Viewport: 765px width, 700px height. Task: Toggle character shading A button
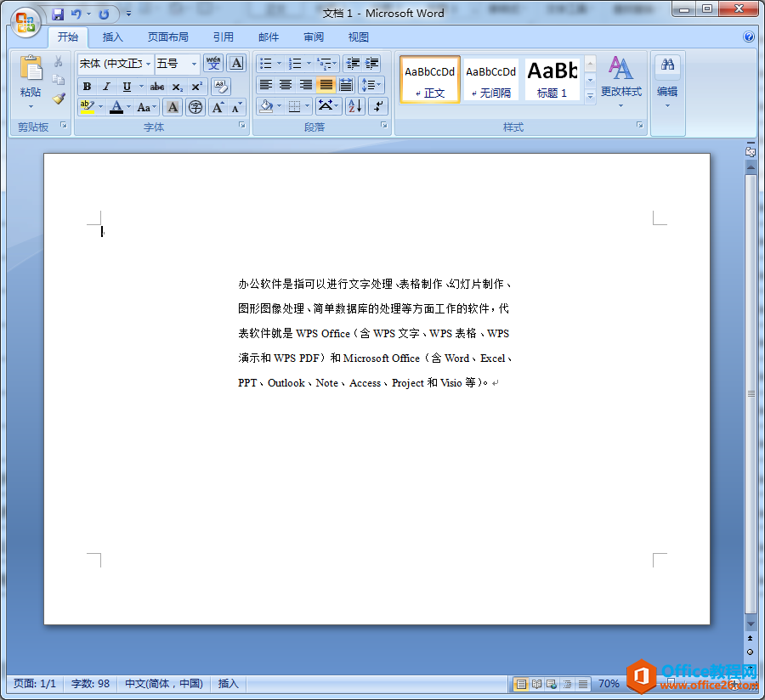click(173, 107)
